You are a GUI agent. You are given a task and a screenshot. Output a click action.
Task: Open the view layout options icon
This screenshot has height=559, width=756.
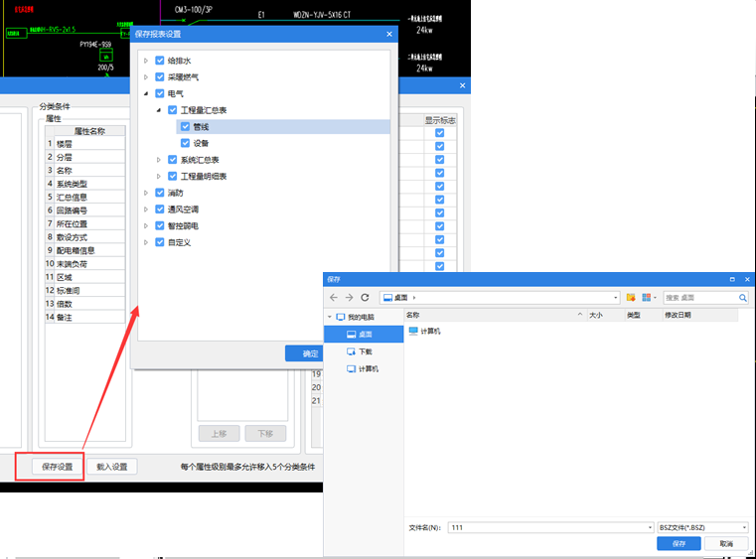click(648, 297)
